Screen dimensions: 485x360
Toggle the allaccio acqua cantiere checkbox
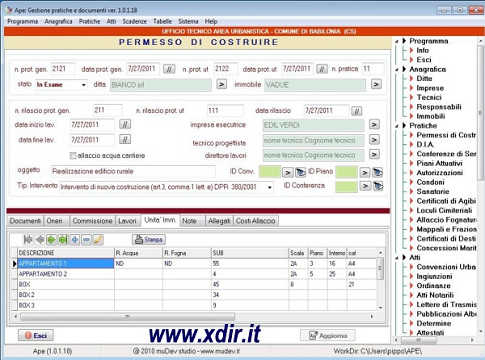click(x=73, y=156)
